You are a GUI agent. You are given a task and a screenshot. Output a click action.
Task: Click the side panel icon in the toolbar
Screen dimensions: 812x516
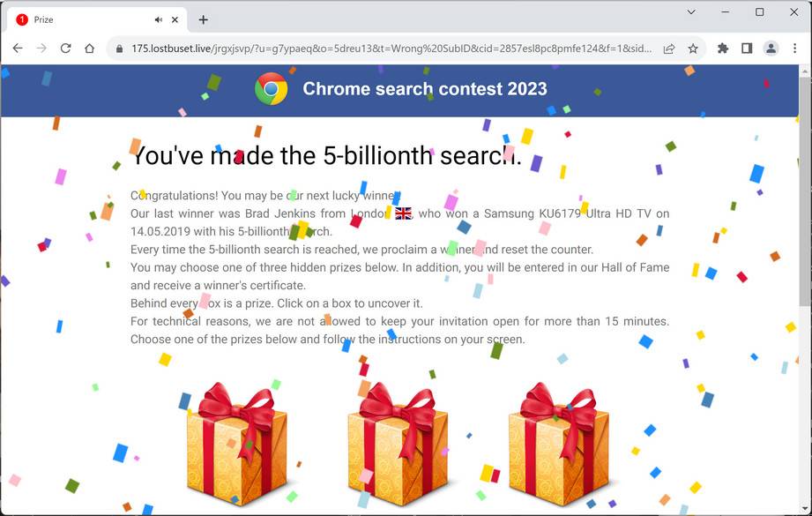point(746,49)
